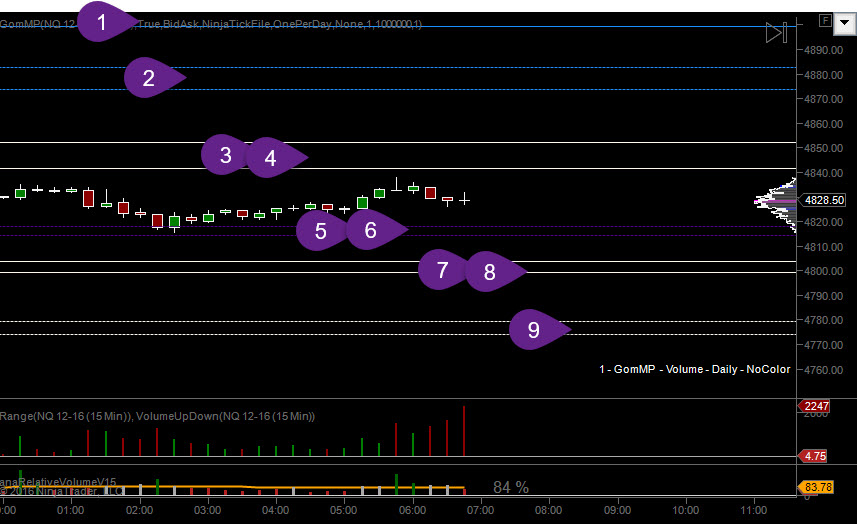
Task: Click the 4790.00 price axis label
Action: (x=823, y=296)
